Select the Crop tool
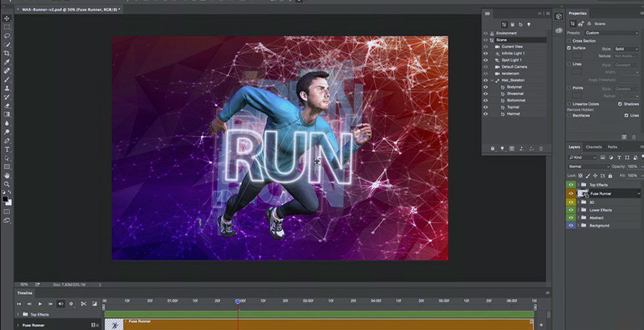The image size is (644, 330). [x=7, y=53]
